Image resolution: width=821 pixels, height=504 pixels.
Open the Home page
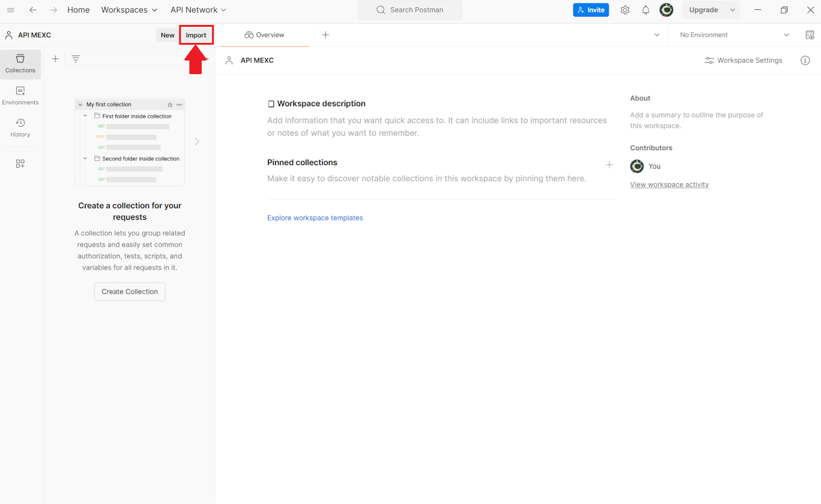click(79, 10)
